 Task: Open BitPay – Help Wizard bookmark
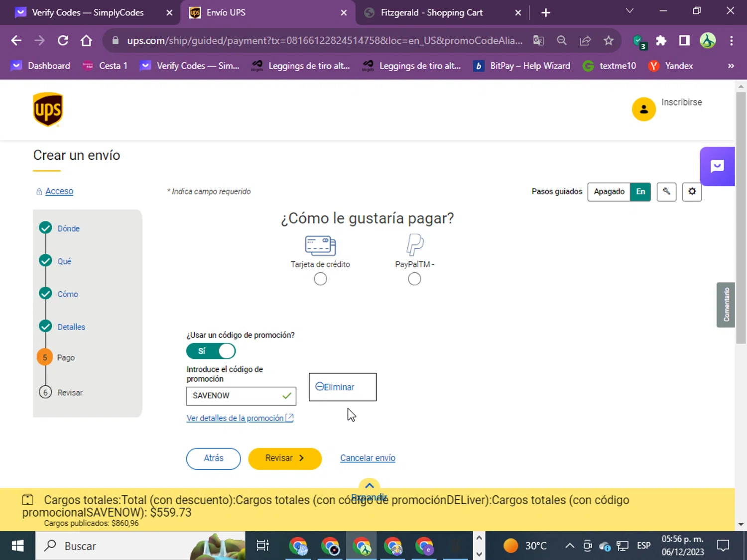point(521,66)
